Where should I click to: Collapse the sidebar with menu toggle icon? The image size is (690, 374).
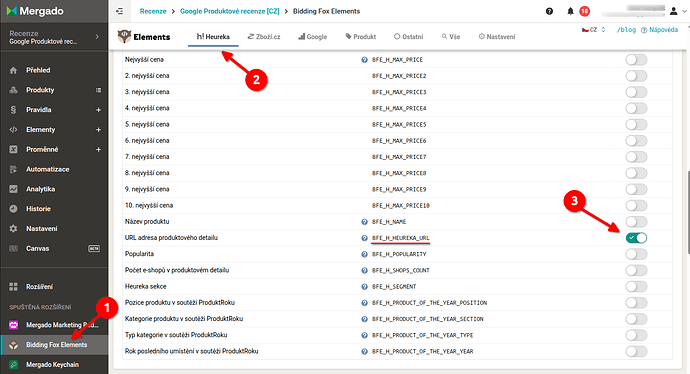click(x=120, y=11)
